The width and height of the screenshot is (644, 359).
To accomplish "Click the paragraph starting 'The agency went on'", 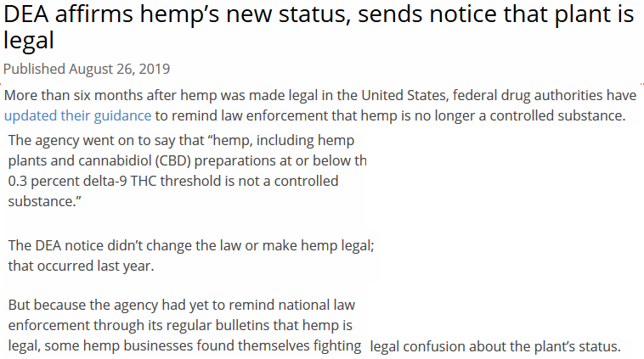I will click(187, 171).
